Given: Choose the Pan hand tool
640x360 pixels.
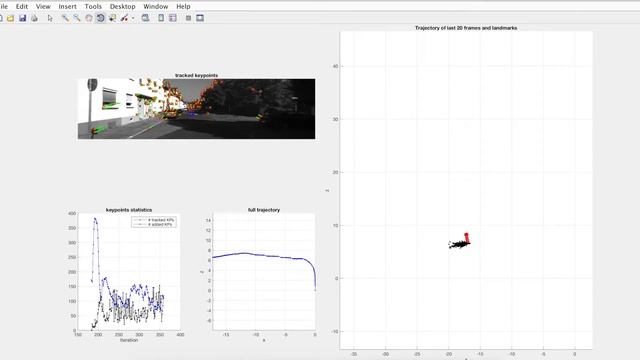Looking at the screenshot, I should tap(89, 18).
